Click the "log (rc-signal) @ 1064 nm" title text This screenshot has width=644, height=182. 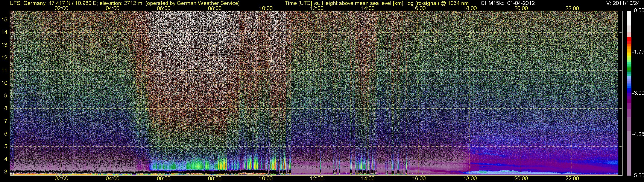coord(437,3)
